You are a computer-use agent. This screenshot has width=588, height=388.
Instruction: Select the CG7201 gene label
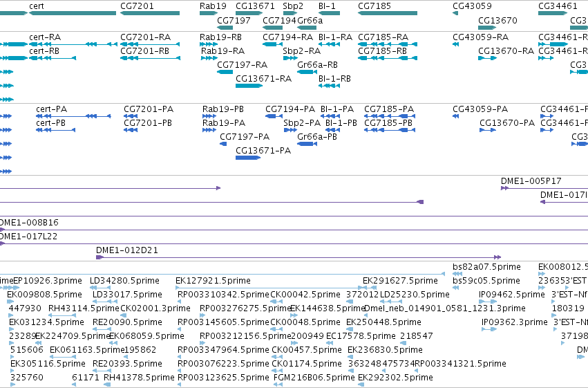tap(137, 6)
